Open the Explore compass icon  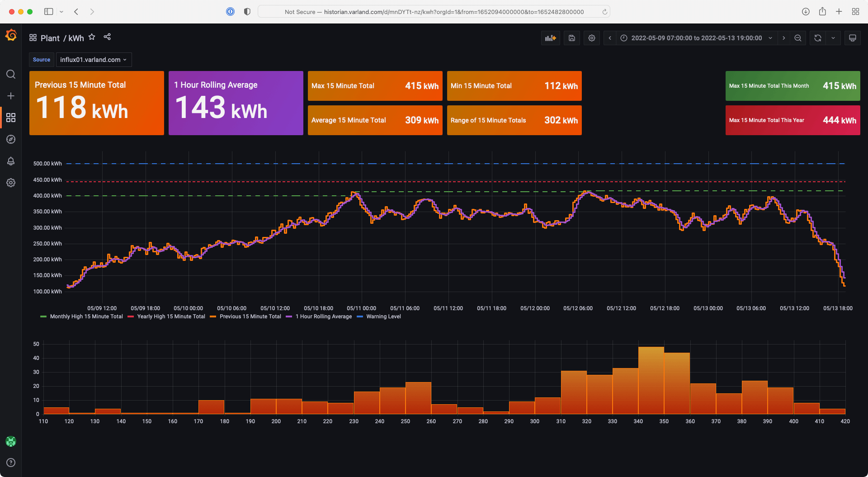11,139
